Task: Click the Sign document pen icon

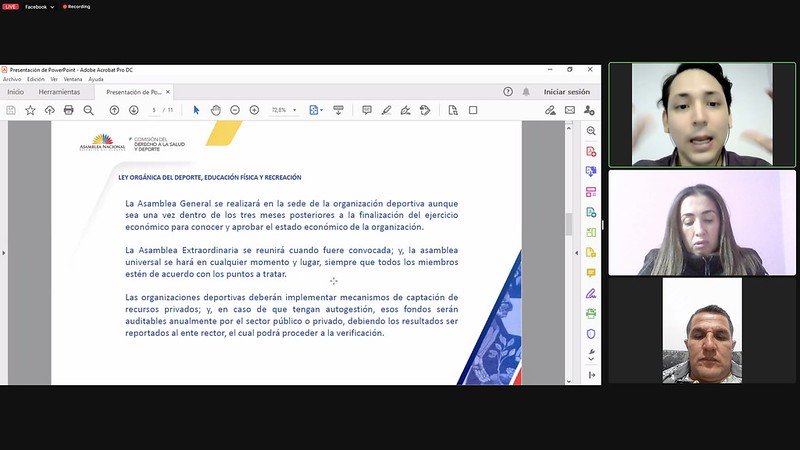Action: (406, 110)
